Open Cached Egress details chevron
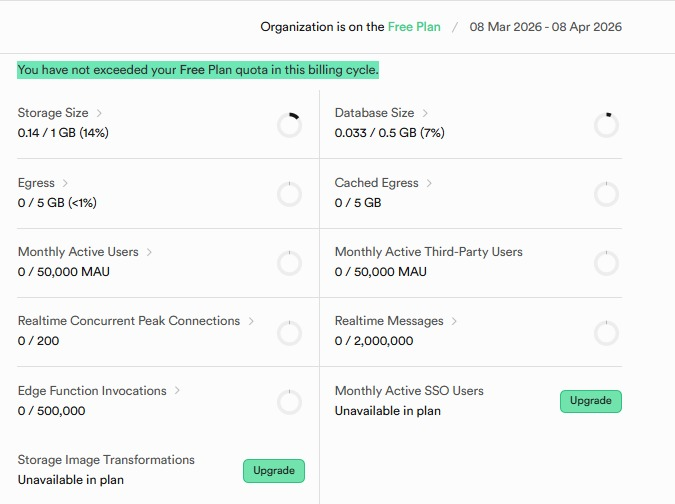 click(429, 184)
